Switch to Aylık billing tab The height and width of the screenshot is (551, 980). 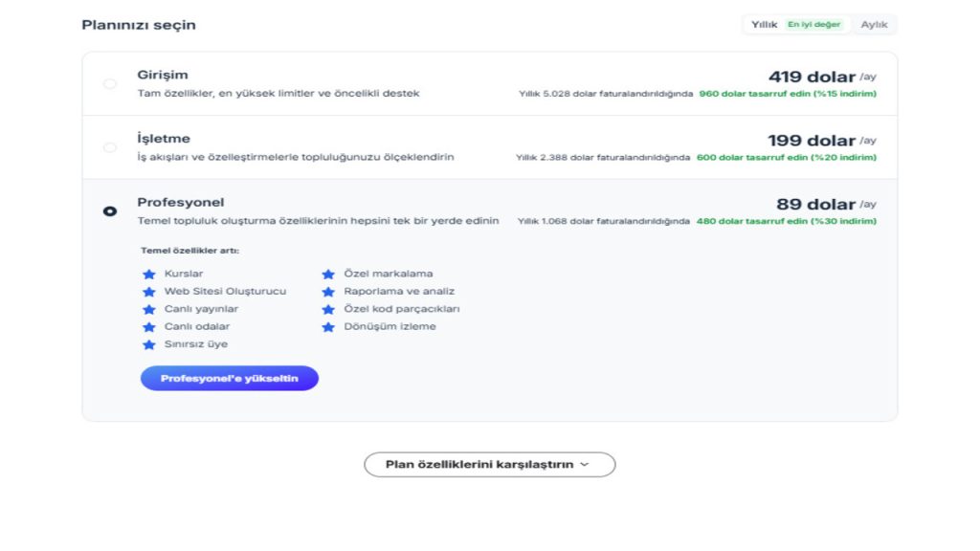point(874,25)
